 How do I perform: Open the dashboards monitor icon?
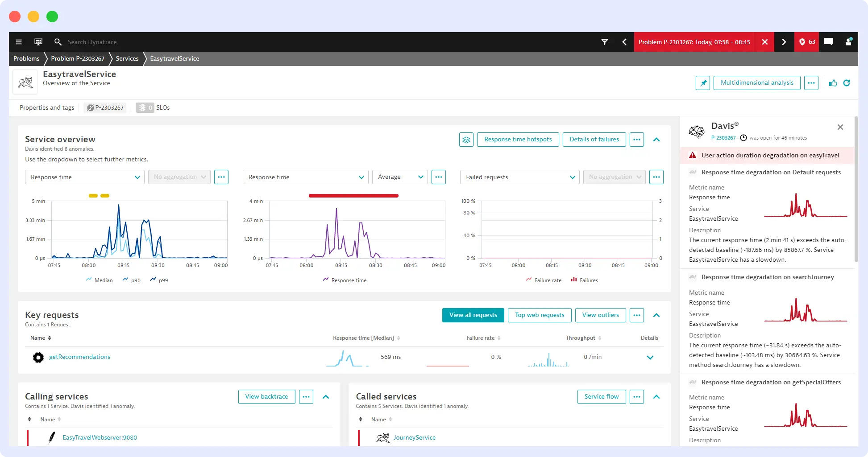[x=38, y=42]
